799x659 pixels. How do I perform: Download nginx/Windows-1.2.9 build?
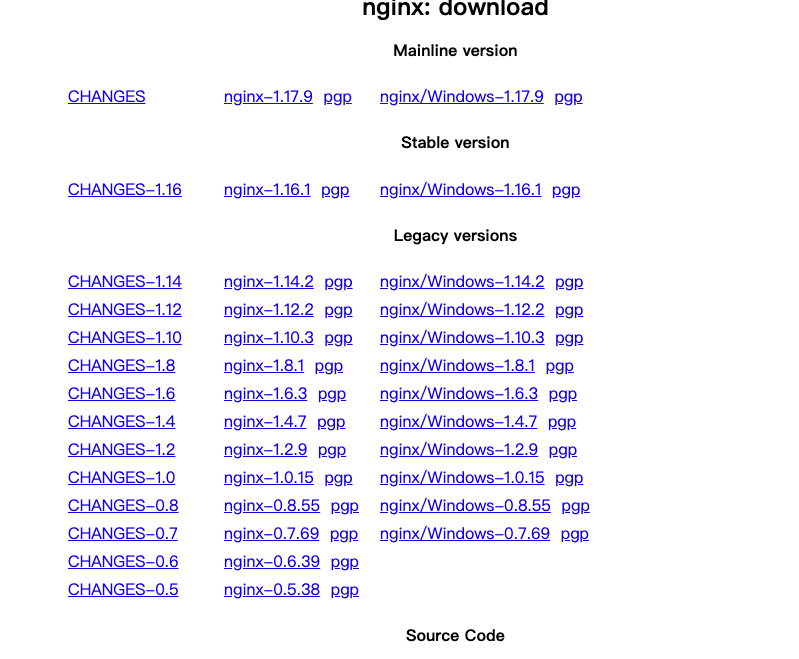tap(459, 450)
